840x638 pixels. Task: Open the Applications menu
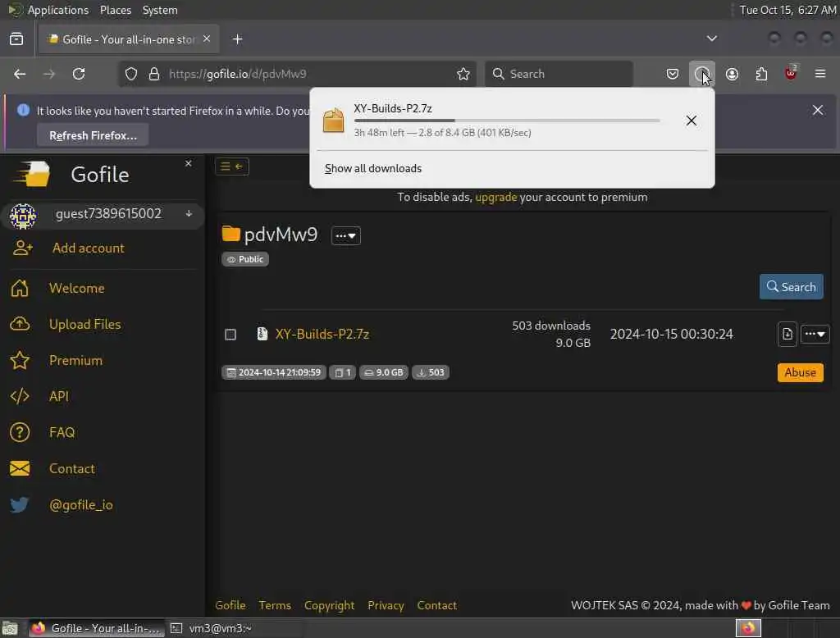58,10
